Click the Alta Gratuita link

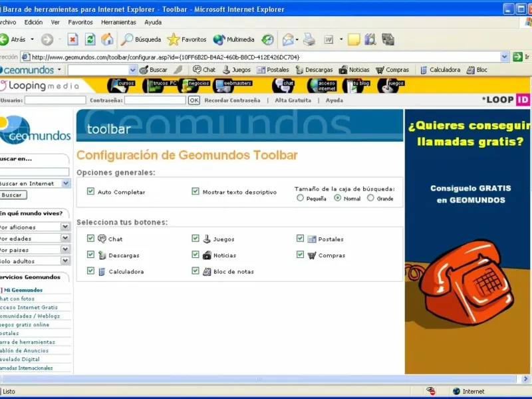pos(293,100)
